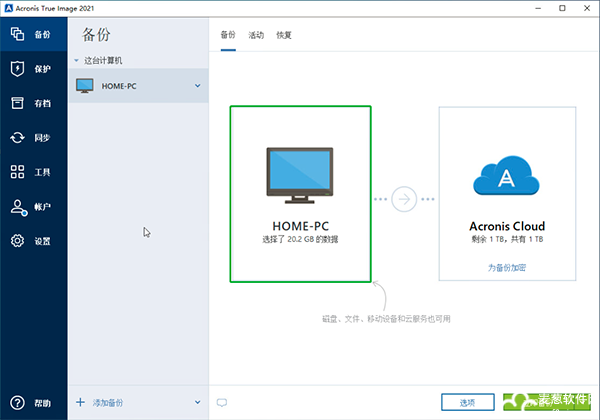Open 帮助 (Help) at sidebar bottom

click(x=30, y=403)
